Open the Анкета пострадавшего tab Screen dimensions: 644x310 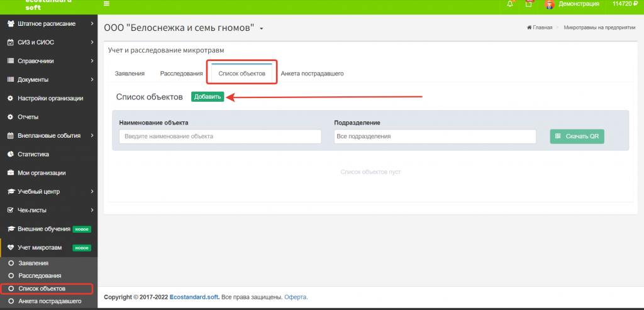312,74
